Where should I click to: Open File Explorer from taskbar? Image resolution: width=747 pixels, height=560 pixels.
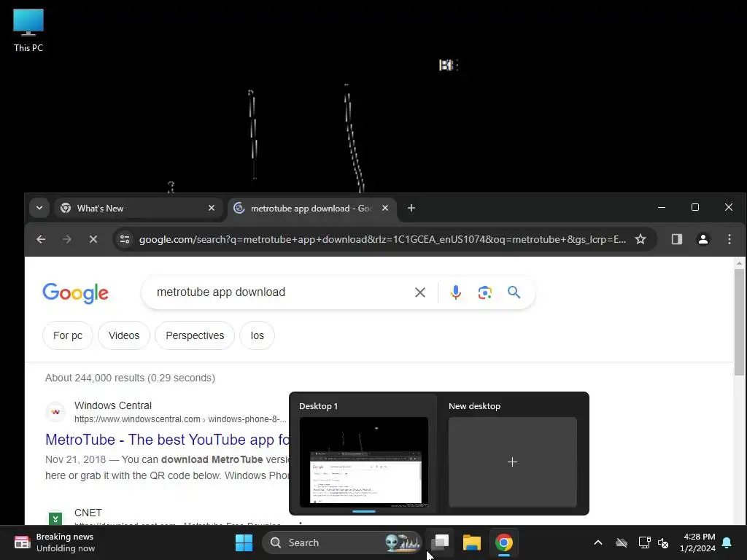tap(472, 542)
